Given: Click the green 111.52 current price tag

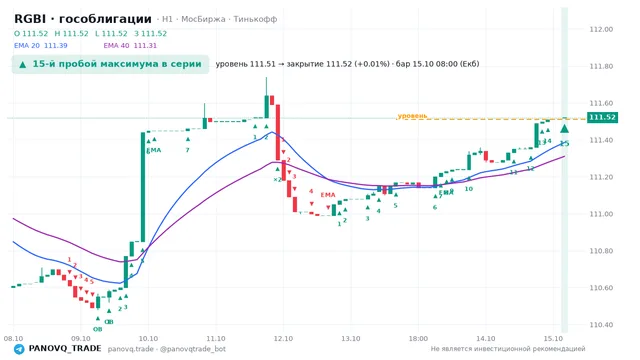Looking at the screenshot, I should pos(602,118).
